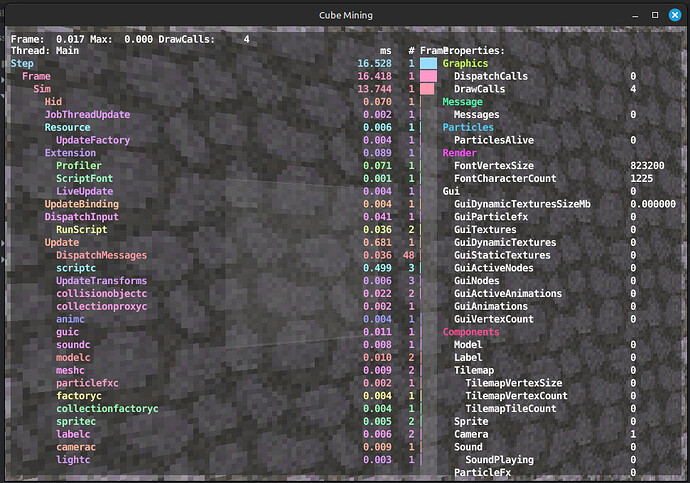Click the Update profiler scope
The width and height of the screenshot is (690, 483).
click(62, 242)
